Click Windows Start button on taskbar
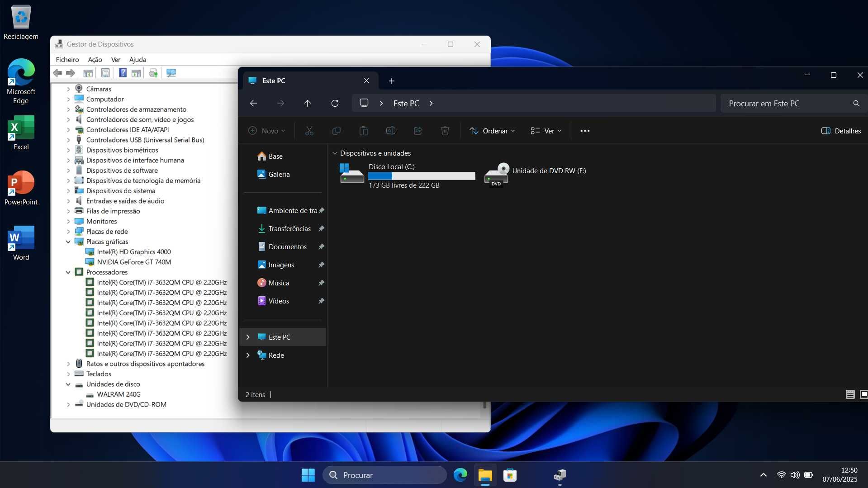 [308, 475]
